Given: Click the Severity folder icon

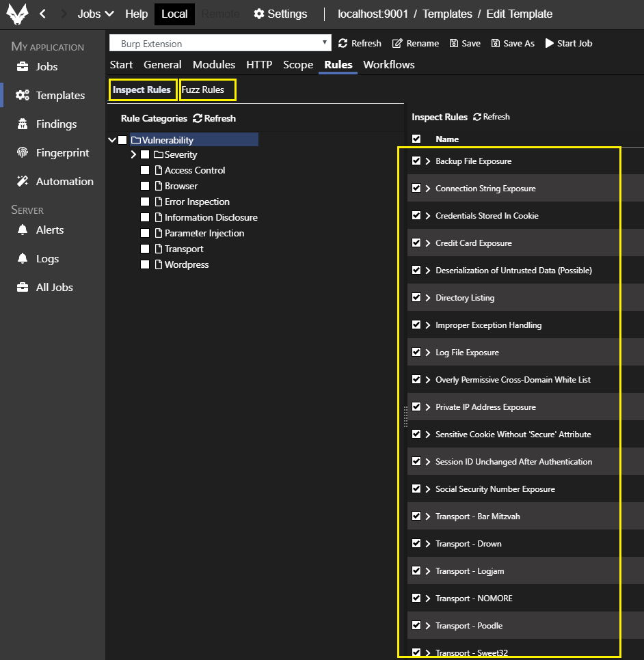Looking at the screenshot, I should [x=159, y=154].
